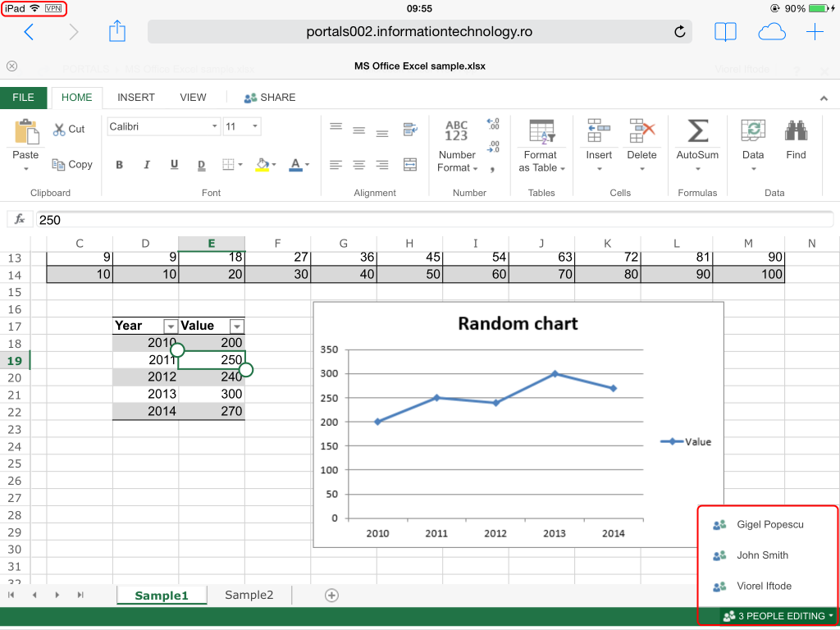Expand the Year column filter dropdown
The height and width of the screenshot is (630, 840).
pyautogui.click(x=171, y=326)
